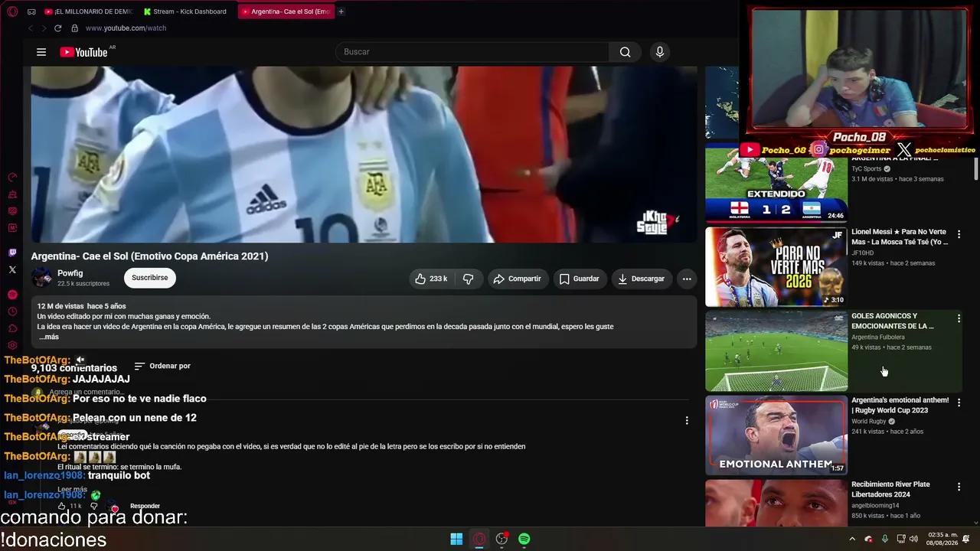Like the video with 233 k likes

(431, 279)
